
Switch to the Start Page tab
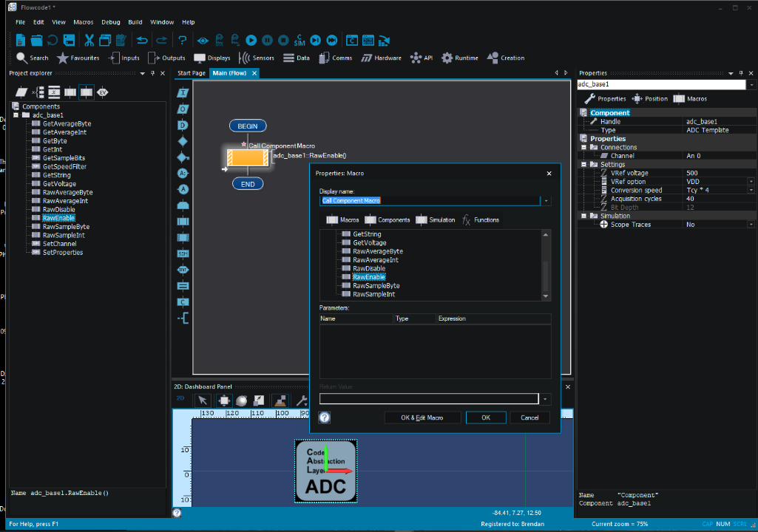pos(191,73)
